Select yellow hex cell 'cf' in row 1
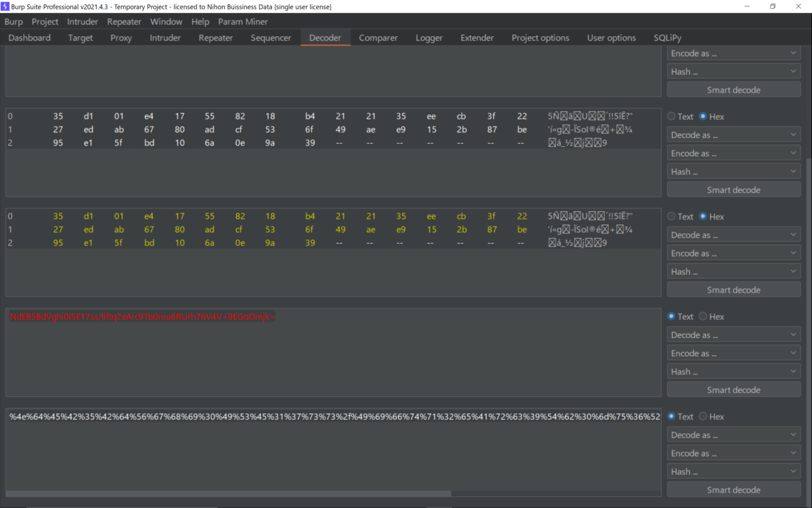 (x=240, y=230)
